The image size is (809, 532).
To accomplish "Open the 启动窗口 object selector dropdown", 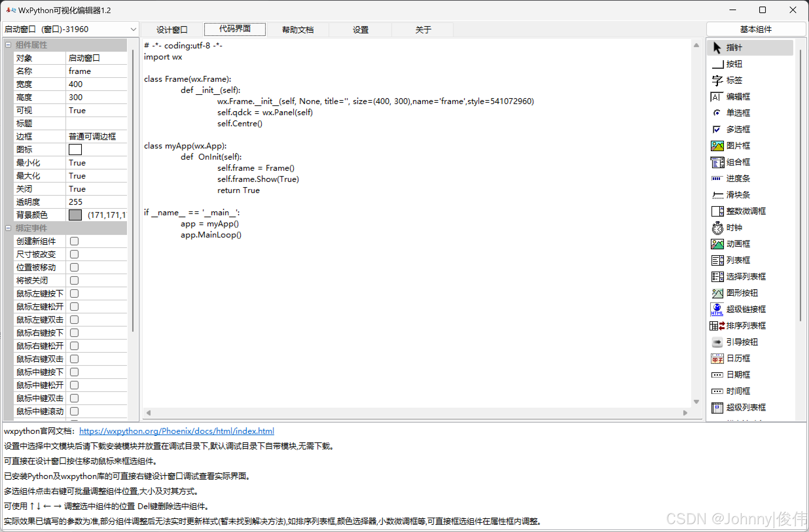I will (133, 29).
